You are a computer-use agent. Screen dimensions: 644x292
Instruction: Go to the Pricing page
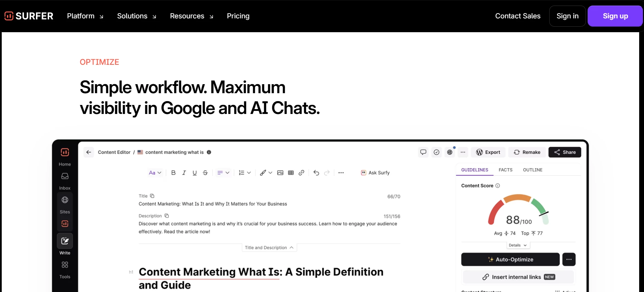(x=238, y=16)
